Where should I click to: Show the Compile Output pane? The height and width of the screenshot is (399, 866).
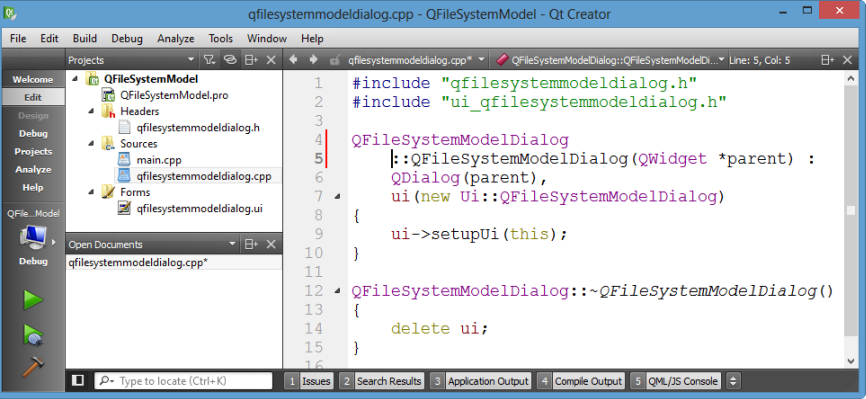click(x=580, y=381)
